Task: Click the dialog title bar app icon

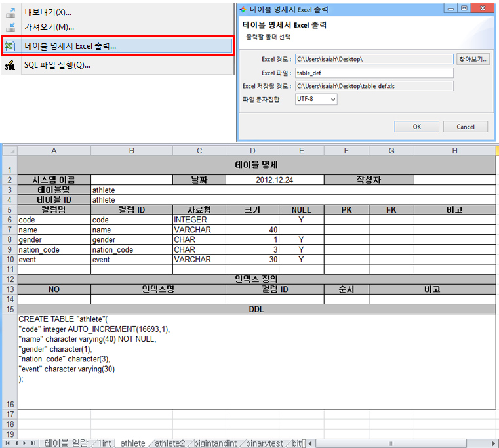Action: (x=243, y=9)
